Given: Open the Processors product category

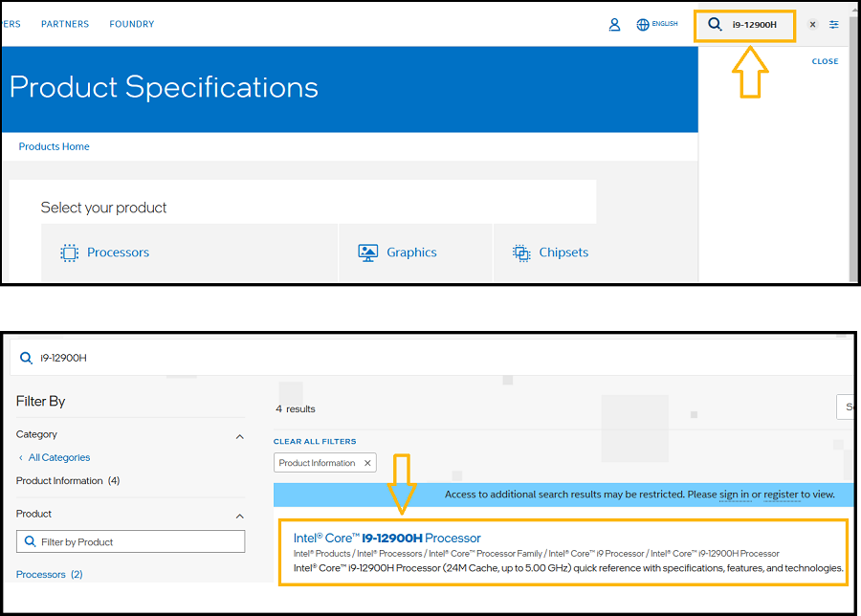Looking at the screenshot, I should point(118,253).
